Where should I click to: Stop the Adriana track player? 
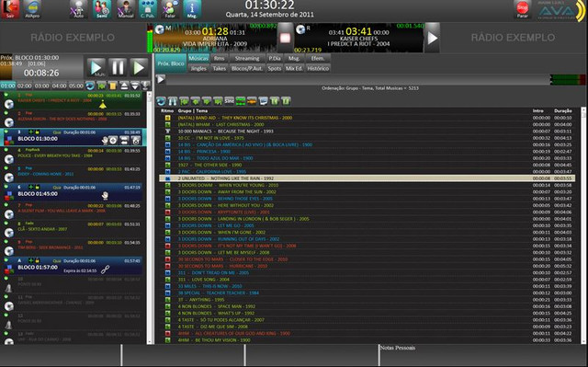(x=285, y=38)
